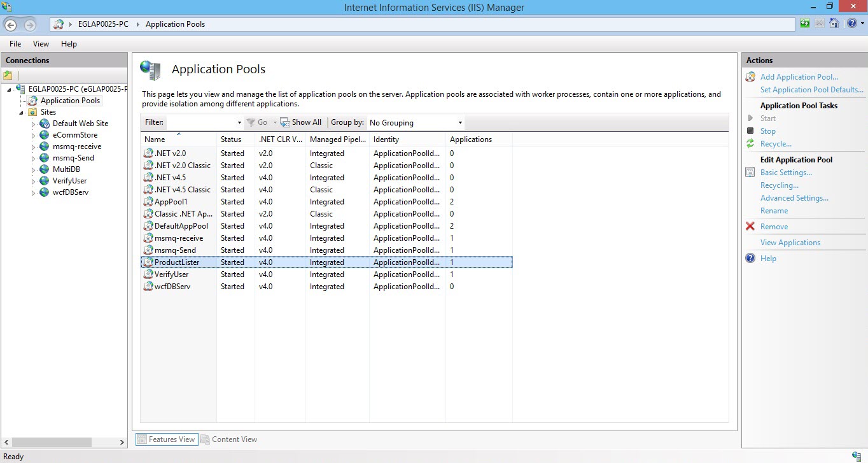This screenshot has height=463, width=868.
Task: Collapse the EGLAP0025-PC server node
Action: tap(9, 89)
